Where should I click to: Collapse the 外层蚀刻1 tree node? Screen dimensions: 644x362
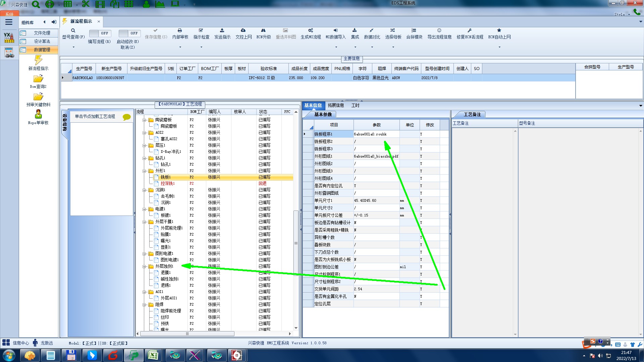coord(144,266)
